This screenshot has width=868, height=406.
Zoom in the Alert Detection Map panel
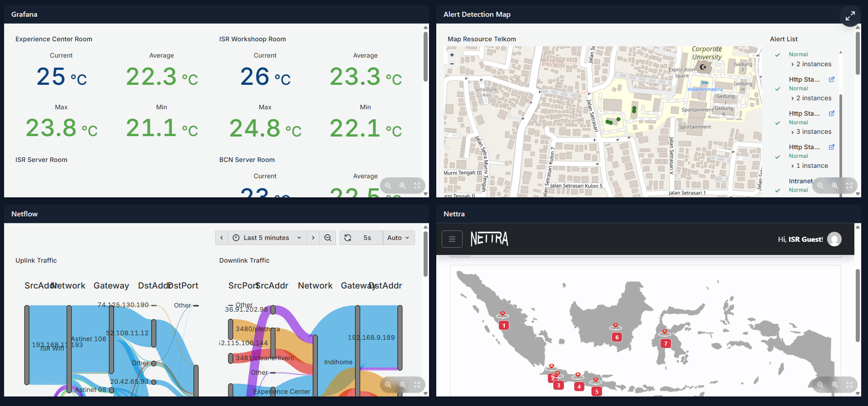click(835, 186)
